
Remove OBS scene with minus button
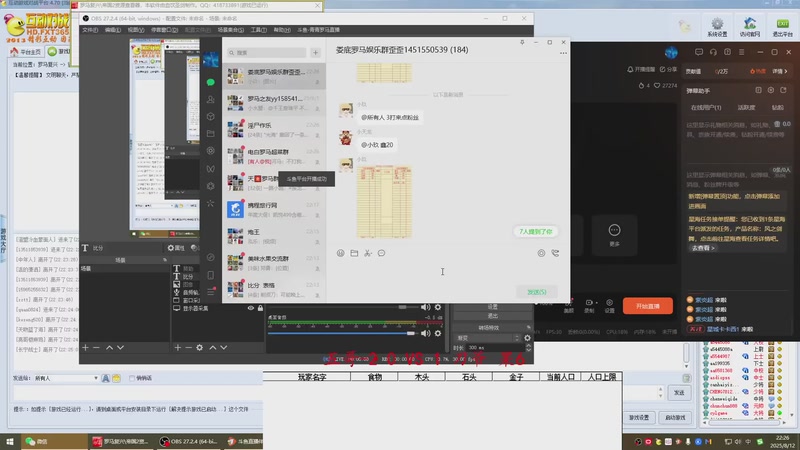coord(96,347)
